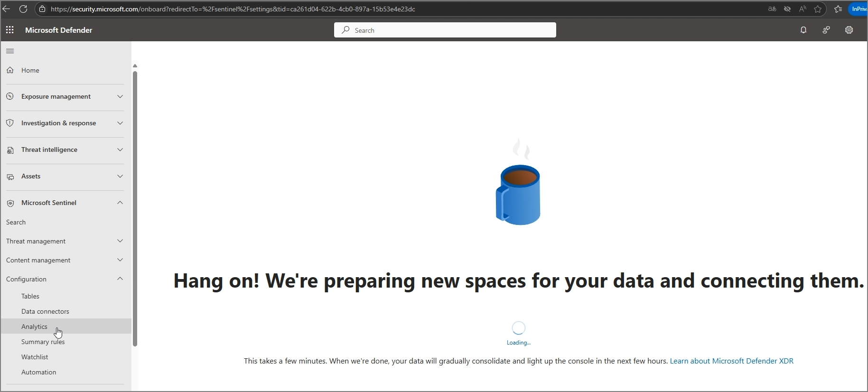Open the app launcher waffle icon
Screen dimensions: 868x392
(x=10, y=30)
